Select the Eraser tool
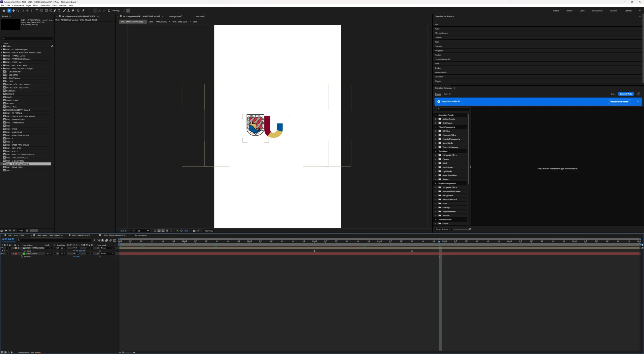The height and width of the screenshot is (354, 644). tap(73, 11)
